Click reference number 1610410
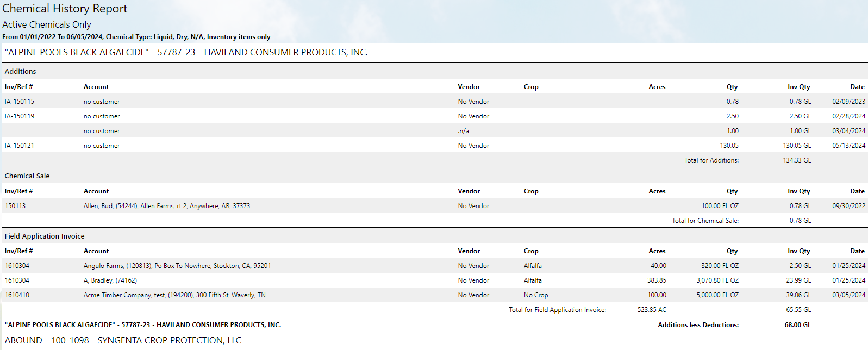868x350 pixels. tap(17, 295)
